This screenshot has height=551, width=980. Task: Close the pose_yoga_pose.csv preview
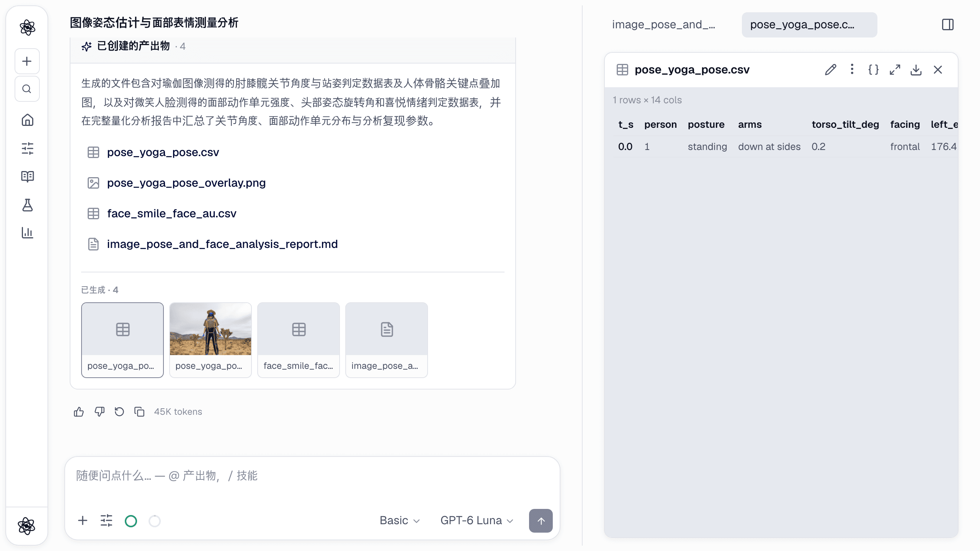[x=938, y=70]
